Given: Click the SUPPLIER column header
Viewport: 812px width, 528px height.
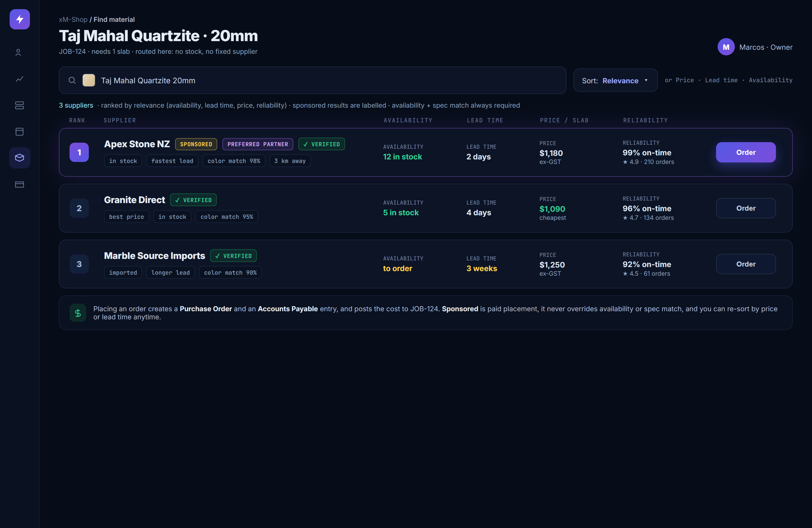Looking at the screenshot, I should (120, 120).
